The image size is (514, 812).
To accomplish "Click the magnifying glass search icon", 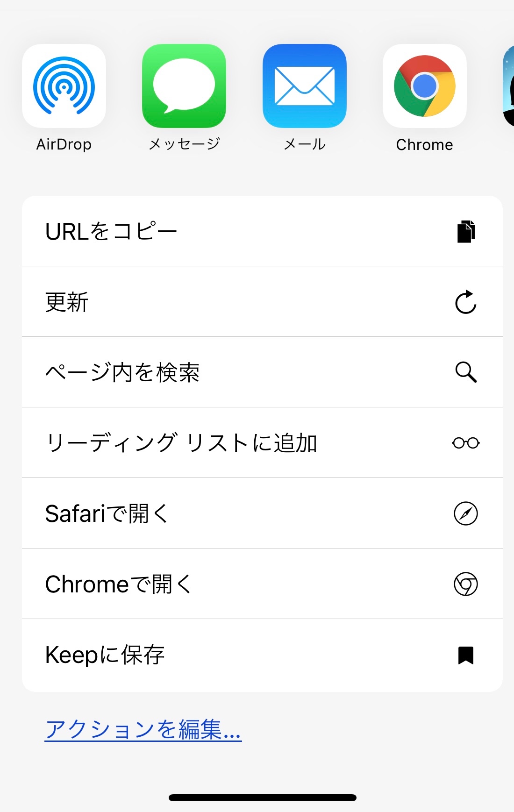I will (466, 372).
